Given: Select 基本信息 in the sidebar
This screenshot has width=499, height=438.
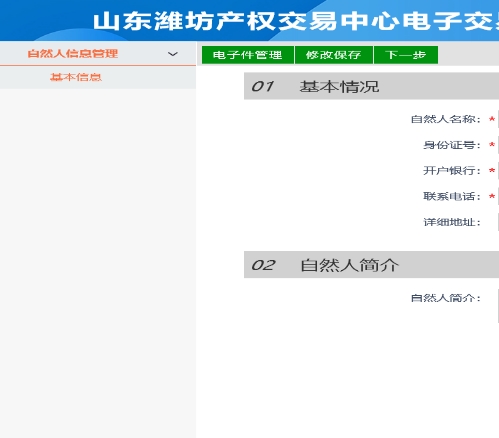Looking at the screenshot, I should pos(76,77).
